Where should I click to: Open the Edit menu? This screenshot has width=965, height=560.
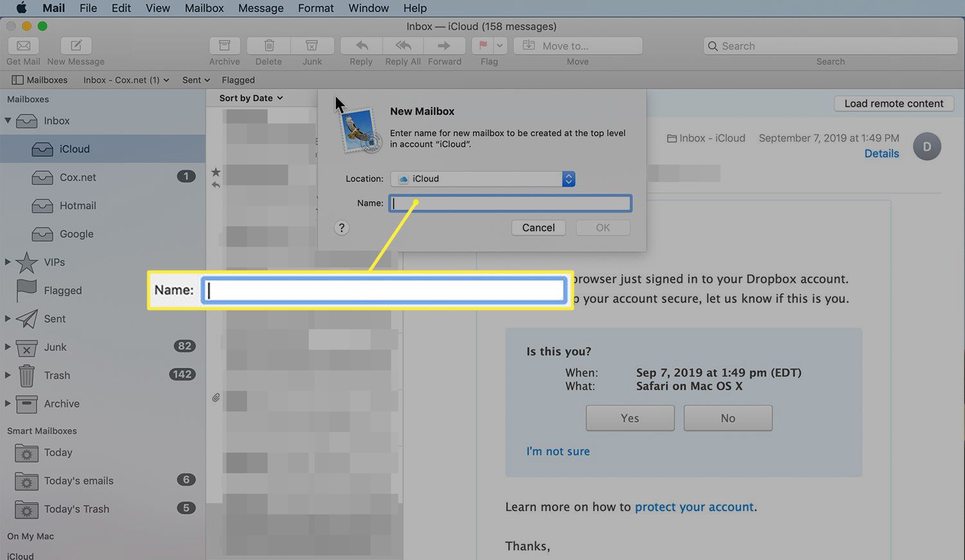pyautogui.click(x=121, y=8)
